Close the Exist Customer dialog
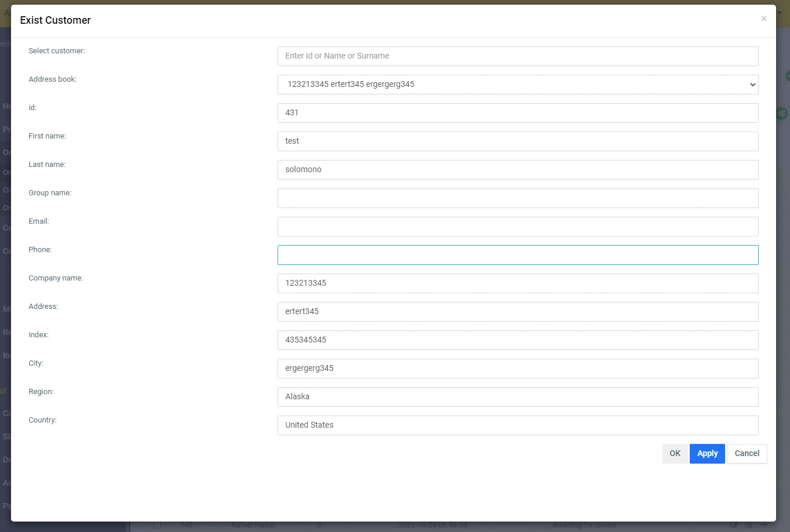This screenshot has width=790, height=532. point(763,19)
